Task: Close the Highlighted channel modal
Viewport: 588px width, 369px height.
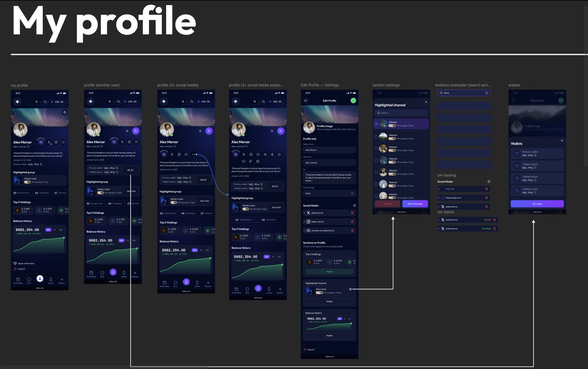Action: [426, 102]
